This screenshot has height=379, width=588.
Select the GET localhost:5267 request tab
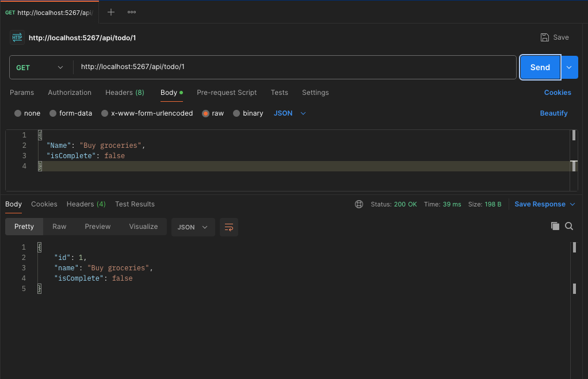tap(49, 13)
